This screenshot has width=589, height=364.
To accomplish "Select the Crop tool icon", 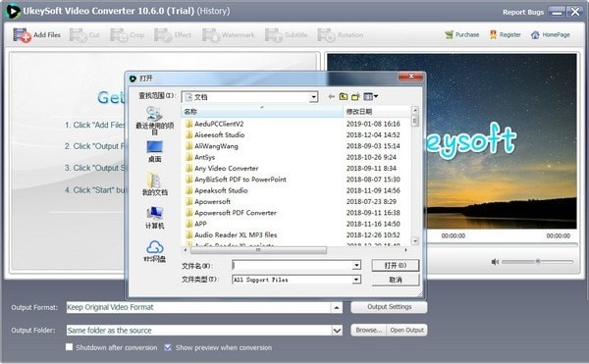I will click(127, 35).
